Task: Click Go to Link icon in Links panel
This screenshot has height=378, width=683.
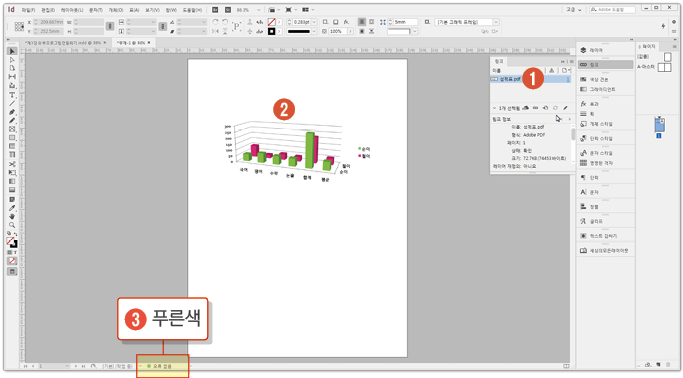Action: [x=545, y=108]
